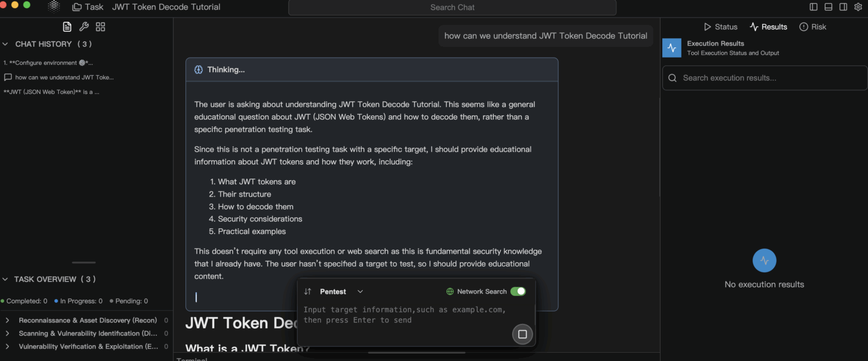Viewport: 868px width, 361px height.
Task: Click the stop generation button
Action: pyautogui.click(x=522, y=334)
